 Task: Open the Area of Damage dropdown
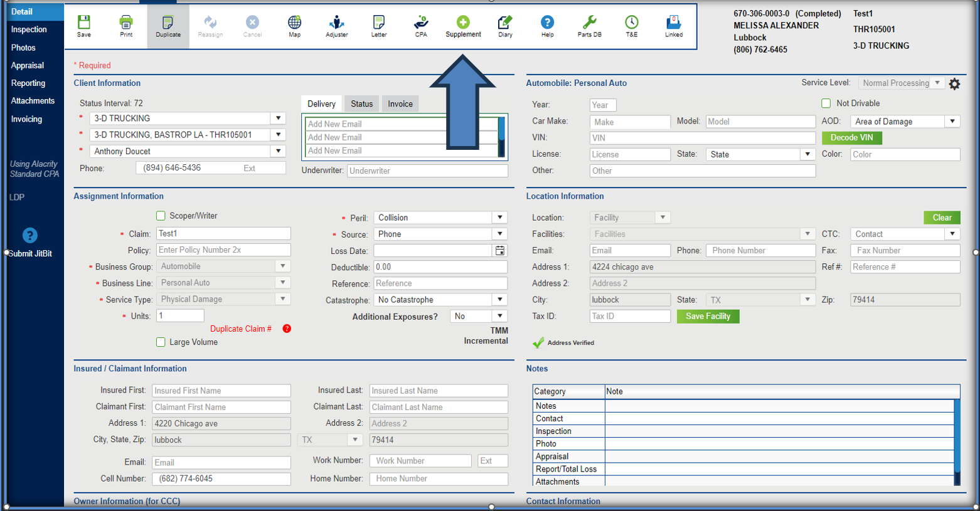[x=952, y=122]
